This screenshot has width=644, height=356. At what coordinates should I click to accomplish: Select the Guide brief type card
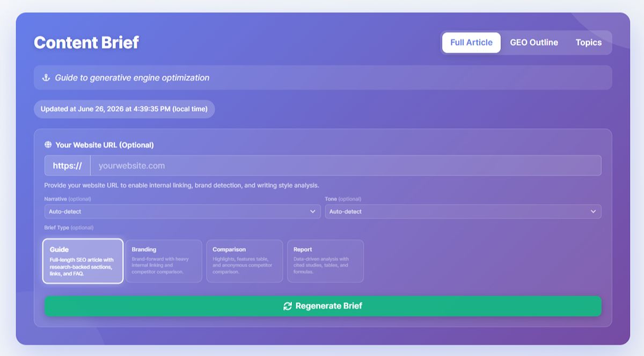click(x=83, y=261)
